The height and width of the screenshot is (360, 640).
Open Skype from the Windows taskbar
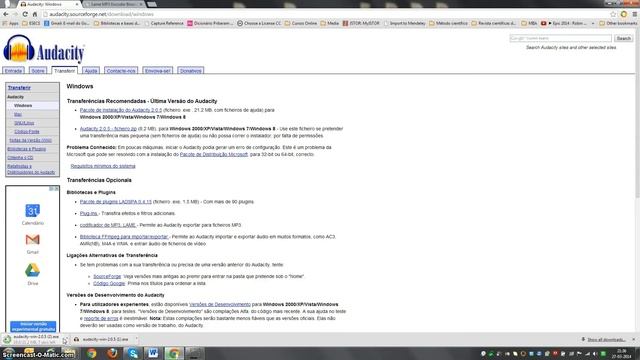[133, 353]
